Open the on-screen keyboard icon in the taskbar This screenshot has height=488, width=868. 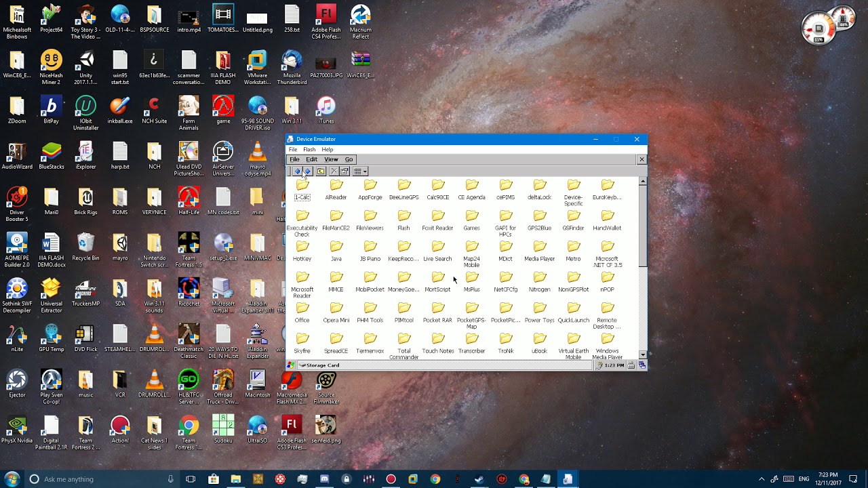(x=631, y=365)
